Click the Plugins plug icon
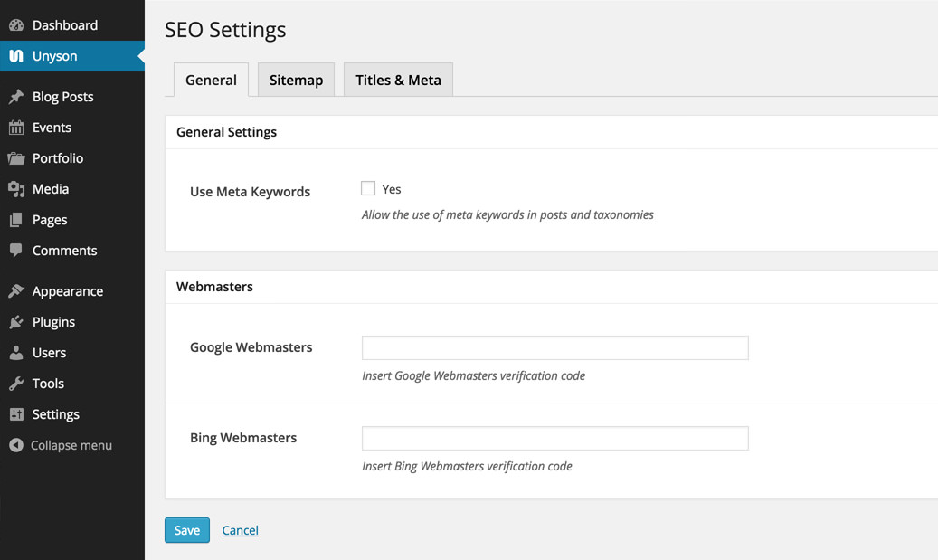Screen dimensions: 938x560 click(x=16, y=322)
